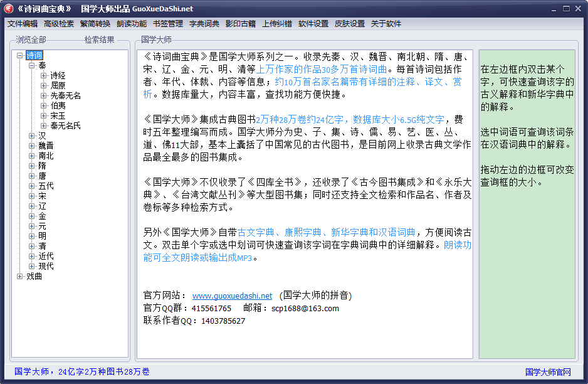Expand the 隋 dynasty node
This screenshot has height=384, width=588.
tap(32, 166)
